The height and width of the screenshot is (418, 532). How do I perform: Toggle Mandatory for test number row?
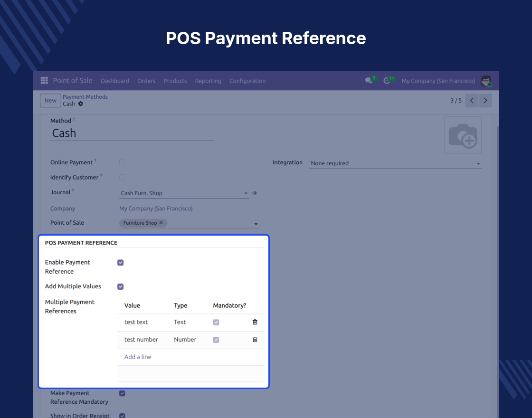(x=216, y=340)
